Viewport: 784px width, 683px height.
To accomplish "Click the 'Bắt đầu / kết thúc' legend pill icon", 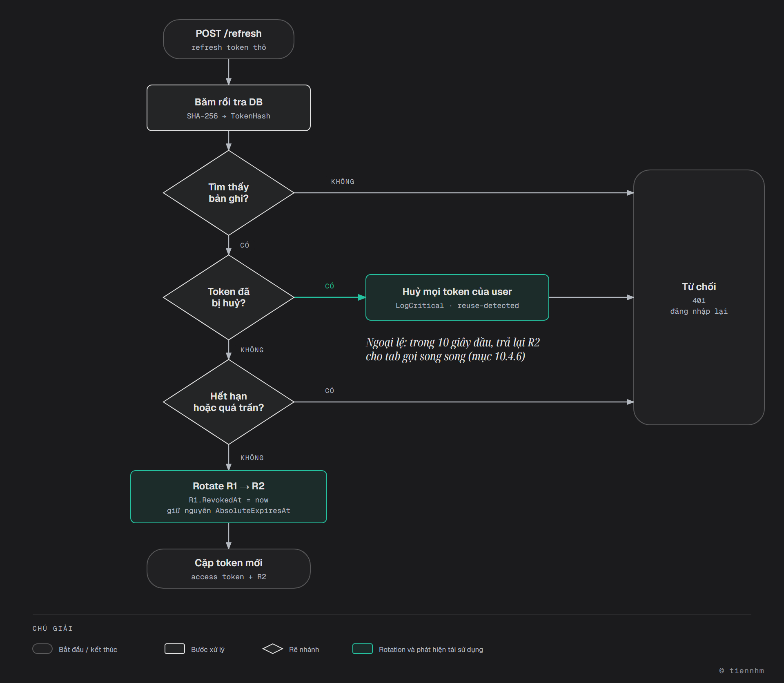I will (42, 649).
